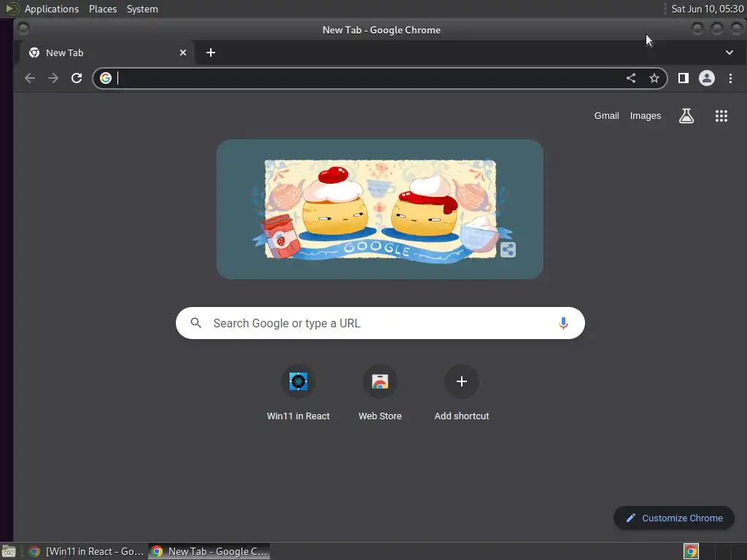Open the Gmail link

tap(606, 116)
